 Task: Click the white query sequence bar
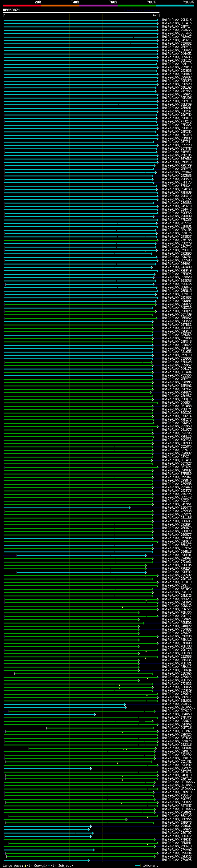click(x=81, y=13)
